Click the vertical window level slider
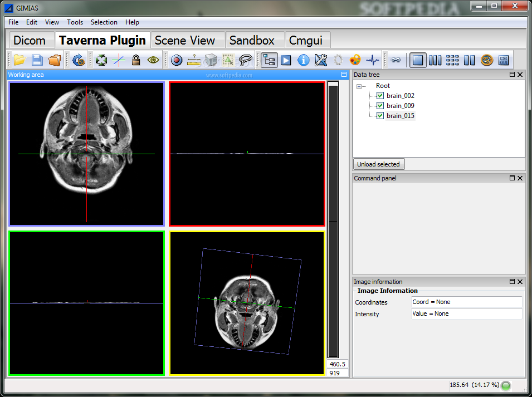This screenshot has width=532, height=397. pyautogui.click(x=333, y=220)
